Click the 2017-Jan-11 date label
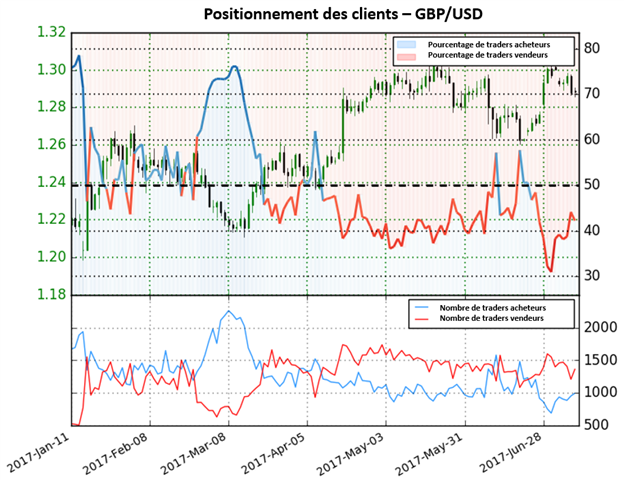This screenshot has height=480, width=624. pos(38,453)
